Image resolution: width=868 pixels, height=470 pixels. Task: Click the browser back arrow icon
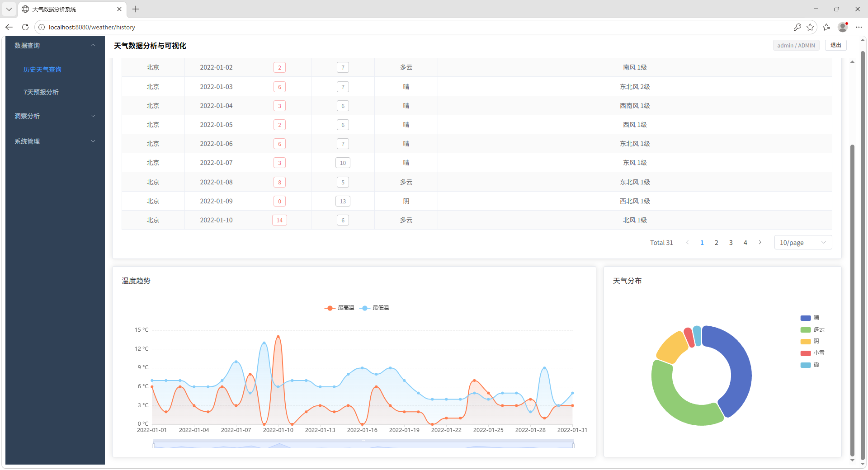point(9,27)
